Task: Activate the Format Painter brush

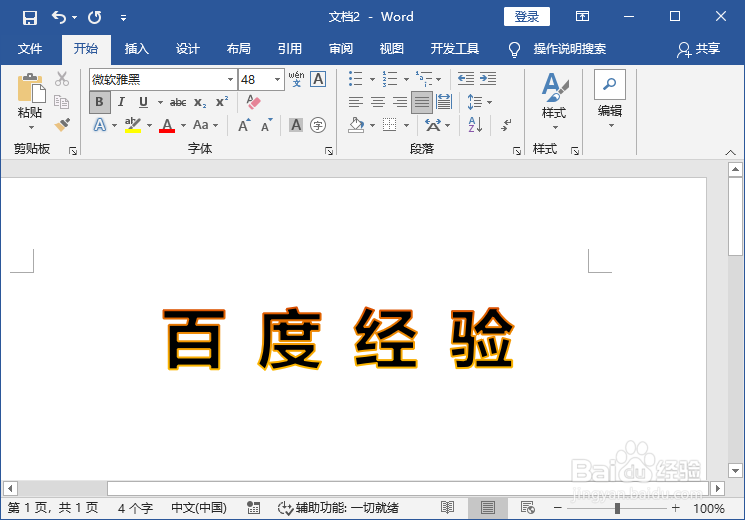Action: [x=62, y=125]
